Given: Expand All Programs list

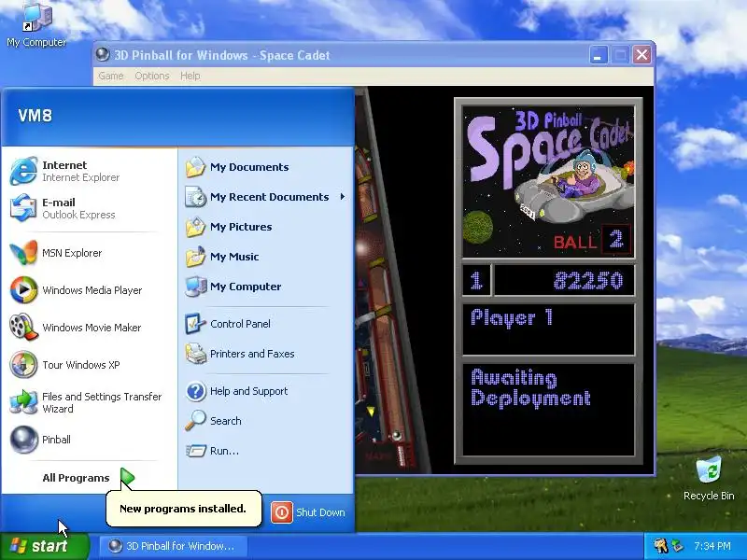Looking at the screenshot, I should click(88, 478).
